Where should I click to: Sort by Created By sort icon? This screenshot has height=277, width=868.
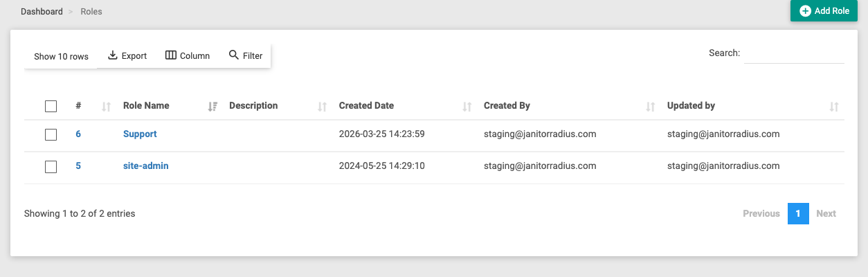[x=650, y=107]
